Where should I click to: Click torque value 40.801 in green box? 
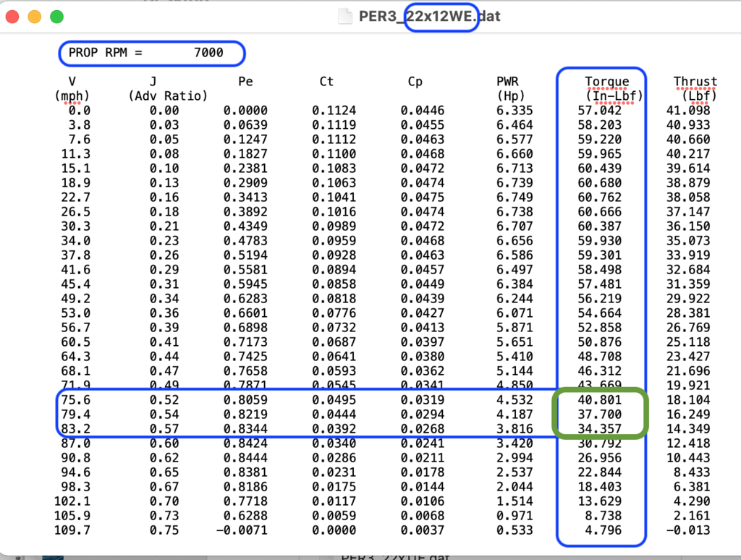click(x=598, y=399)
